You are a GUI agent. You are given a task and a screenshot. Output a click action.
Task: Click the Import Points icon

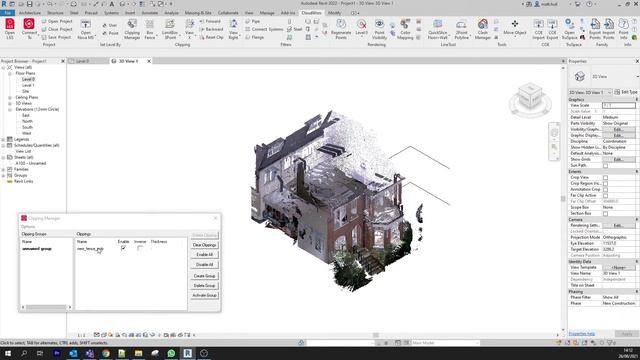coord(609,29)
